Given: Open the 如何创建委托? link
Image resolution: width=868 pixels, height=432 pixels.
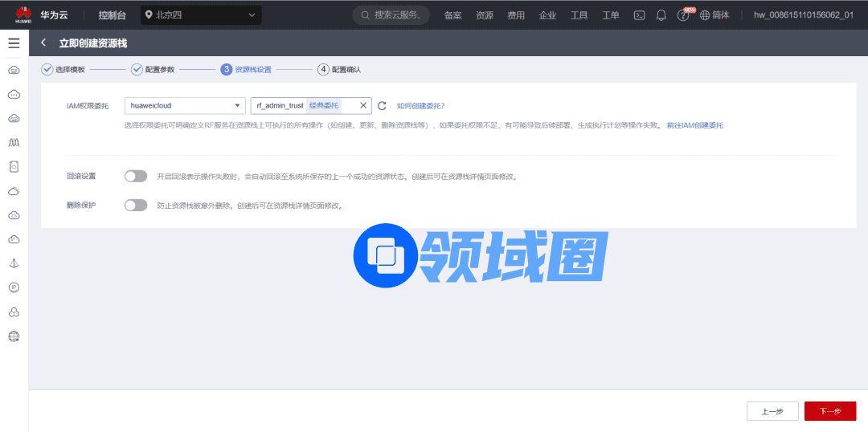Looking at the screenshot, I should tap(420, 106).
